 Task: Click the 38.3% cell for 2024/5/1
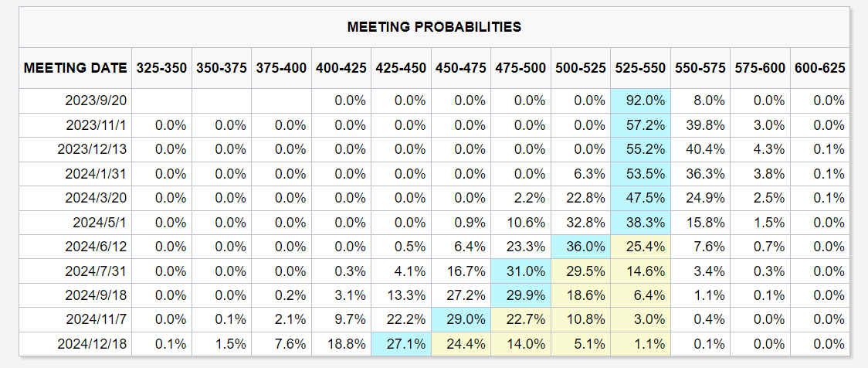pos(640,223)
